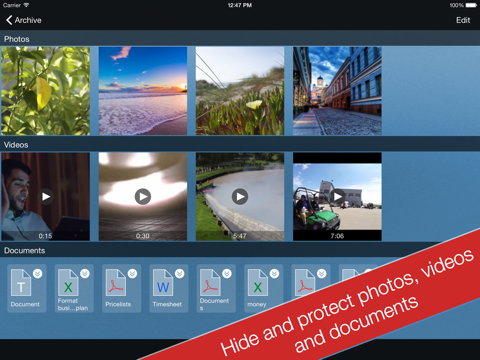Viewport: 480px width, 360px height.
Task: Open the Format busi...plan spreadsheet
Action: coord(74,288)
